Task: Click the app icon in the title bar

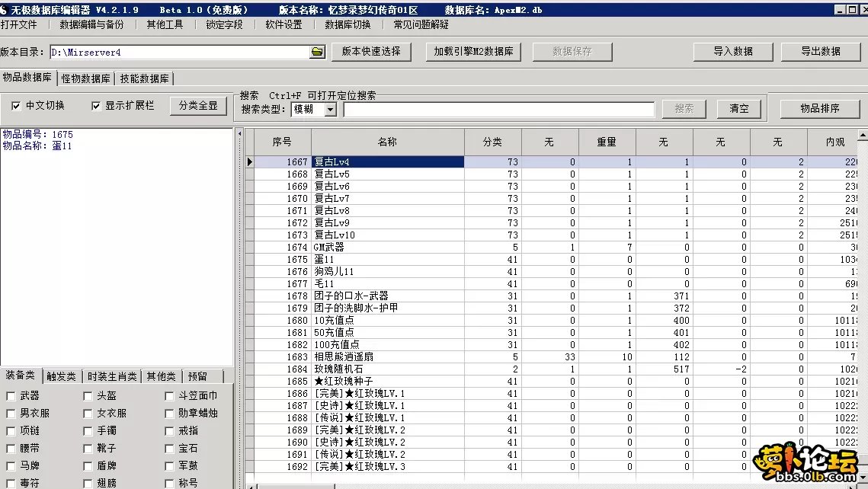Action: click(x=5, y=9)
